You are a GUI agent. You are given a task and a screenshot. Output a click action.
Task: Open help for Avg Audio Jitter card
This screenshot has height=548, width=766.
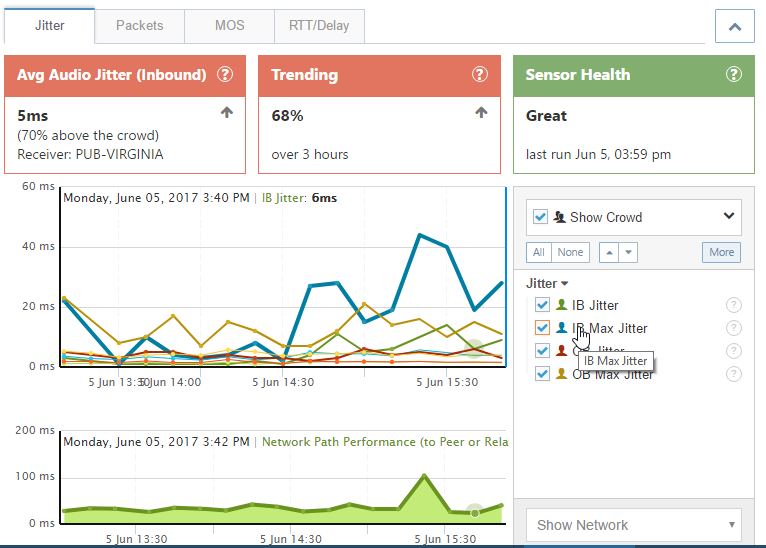tap(225, 75)
